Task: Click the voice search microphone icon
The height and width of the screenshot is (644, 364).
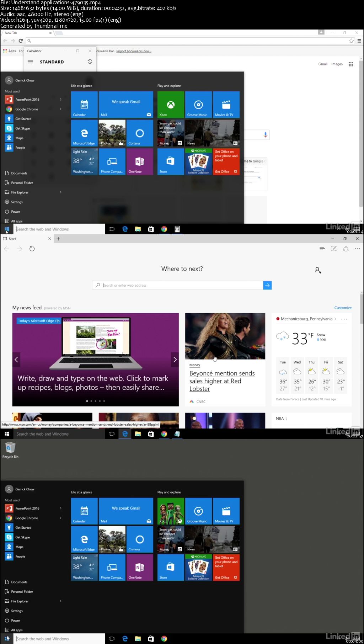Action: pyautogui.click(x=265, y=135)
